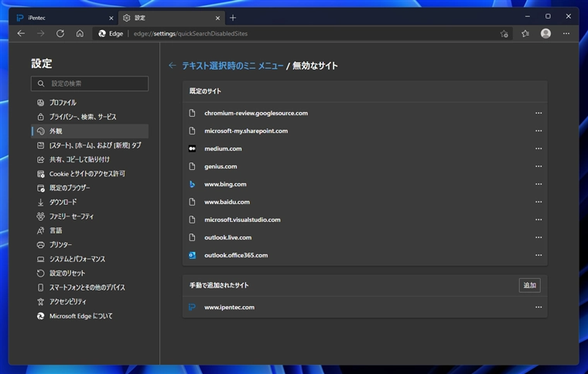The image size is (588, 374).
Task: Open more options for outlook.office365.com
Action: coord(538,255)
